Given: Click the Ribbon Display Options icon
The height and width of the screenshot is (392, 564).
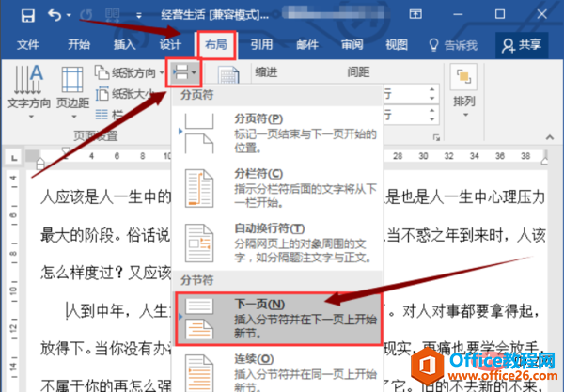Looking at the screenshot, I should coord(415,14).
